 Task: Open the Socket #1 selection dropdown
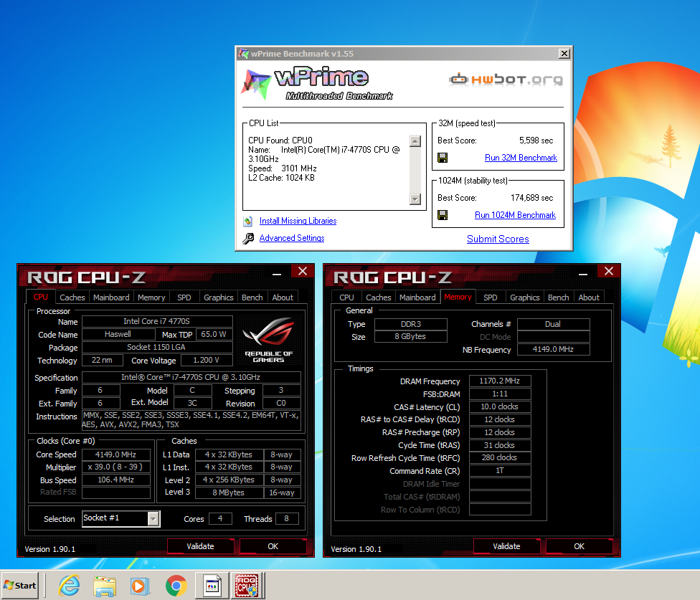153,518
